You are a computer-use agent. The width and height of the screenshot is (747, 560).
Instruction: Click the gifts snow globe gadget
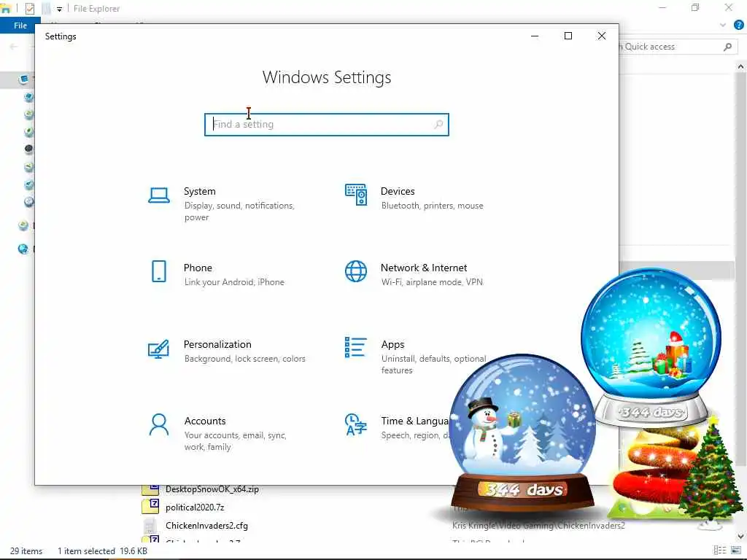pyautogui.click(x=651, y=346)
